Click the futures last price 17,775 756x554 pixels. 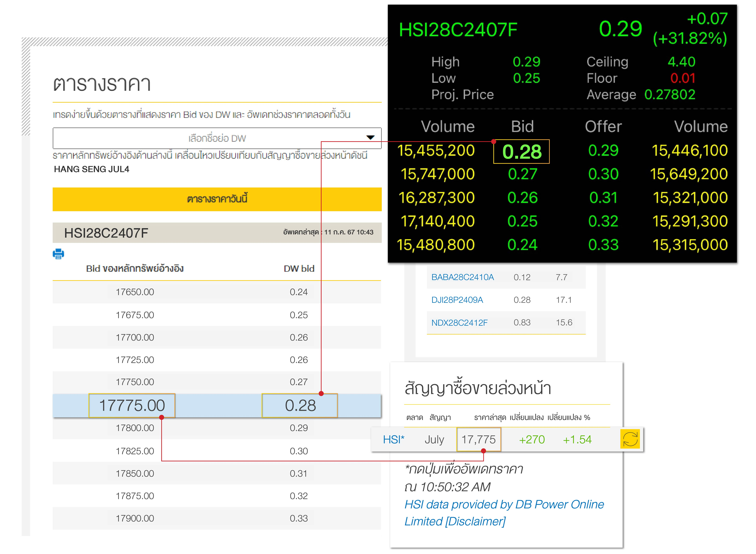pyautogui.click(x=479, y=439)
